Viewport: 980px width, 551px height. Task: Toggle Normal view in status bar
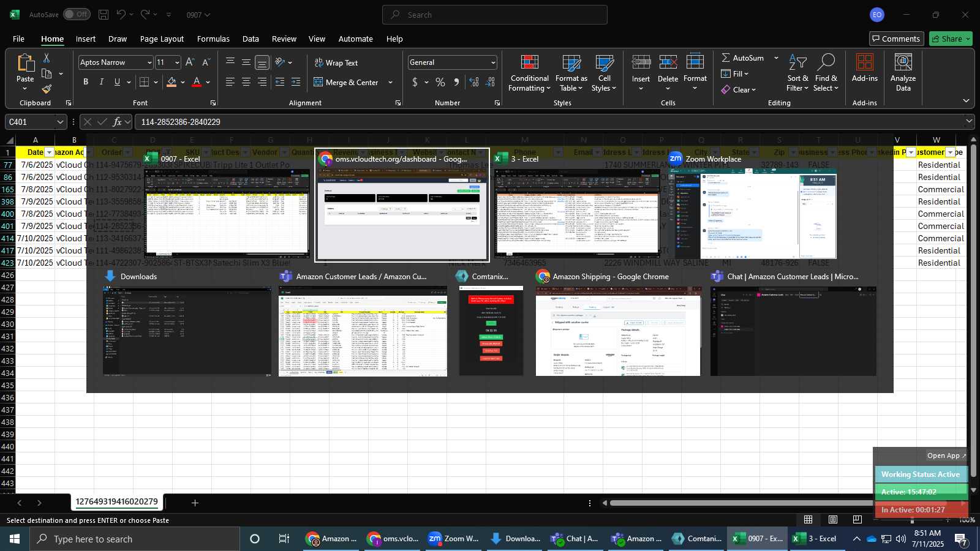[809, 520]
